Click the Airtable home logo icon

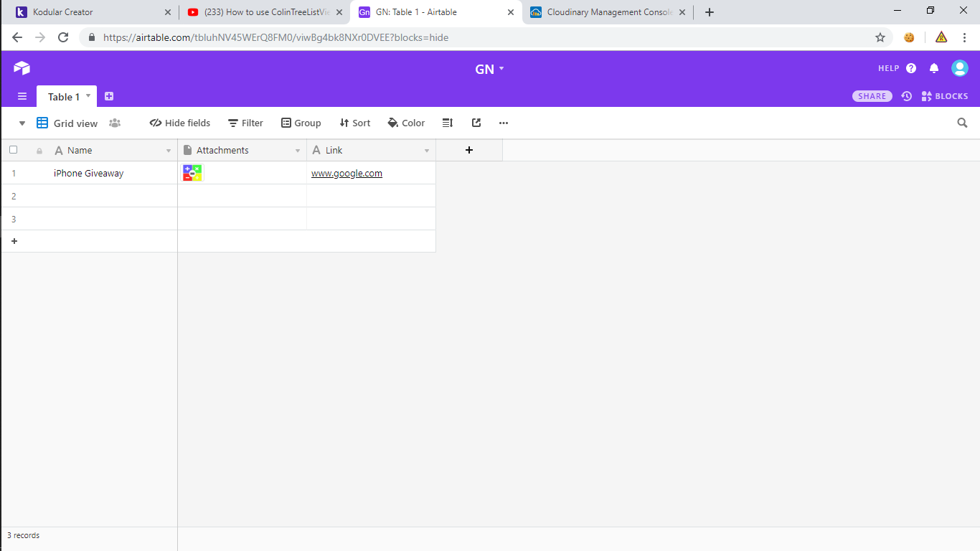click(x=22, y=68)
